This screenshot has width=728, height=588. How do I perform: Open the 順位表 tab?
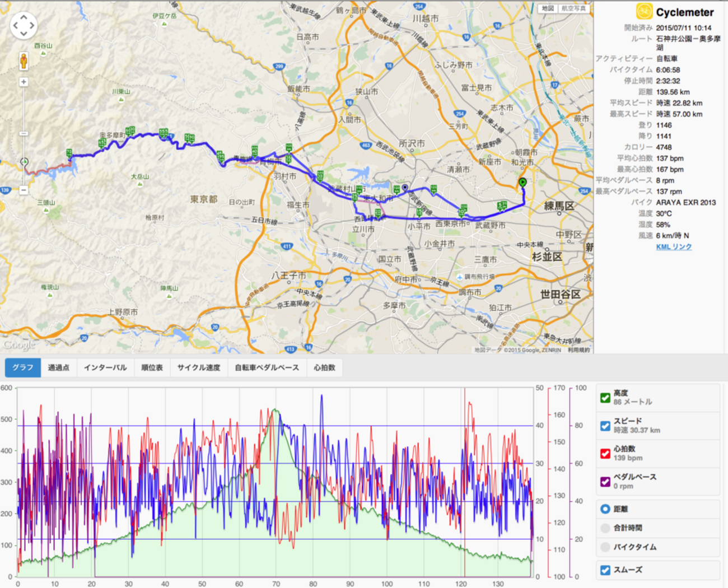tap(152, 368)
